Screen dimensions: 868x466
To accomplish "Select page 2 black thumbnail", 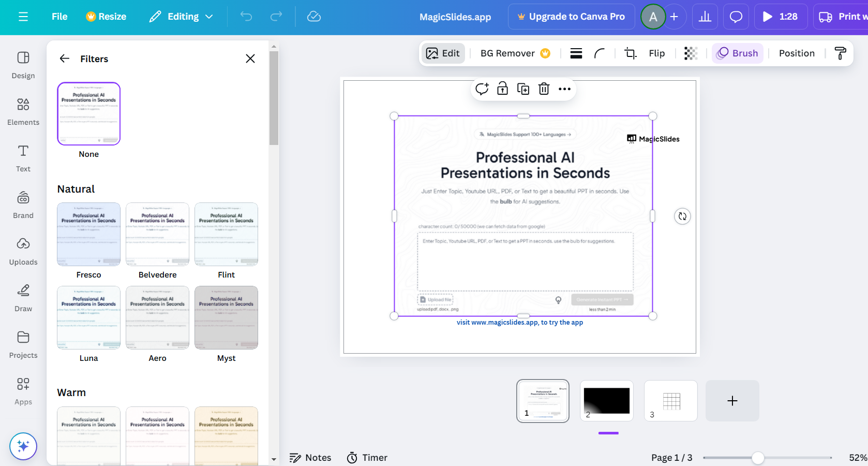I will [607, 401].
